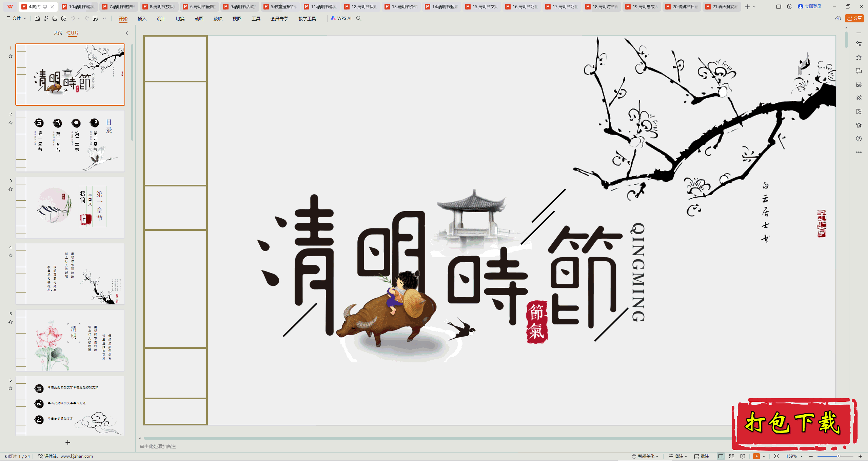This screenshot has height=461, width=868.
Task: Close the current 4.简约 document tab
Action: tap(52, 7)
